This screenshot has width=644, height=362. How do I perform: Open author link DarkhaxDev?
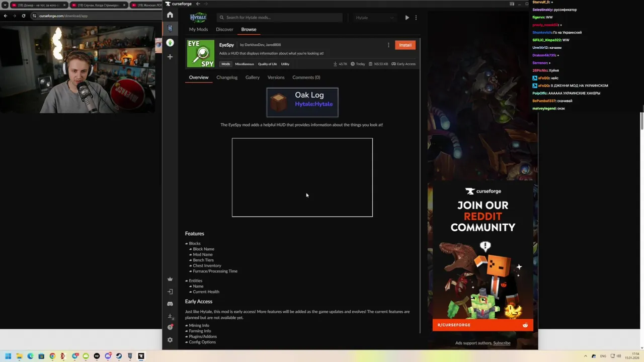254,45
